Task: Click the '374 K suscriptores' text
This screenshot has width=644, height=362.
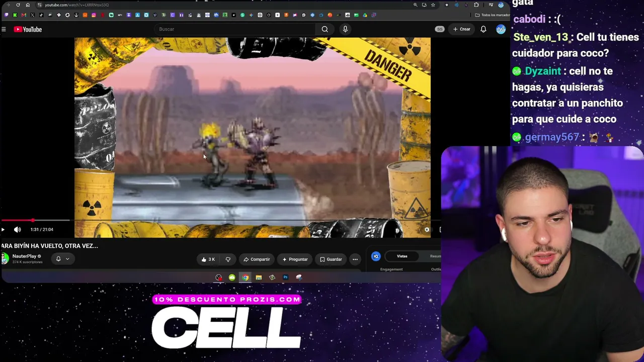Action: [x=27, y=262]
